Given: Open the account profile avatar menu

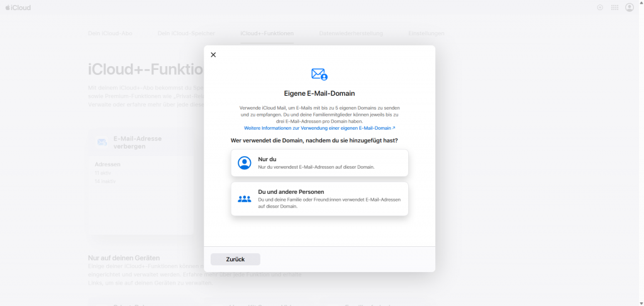Looking at the screenshot, I should [x=630, y=8].
